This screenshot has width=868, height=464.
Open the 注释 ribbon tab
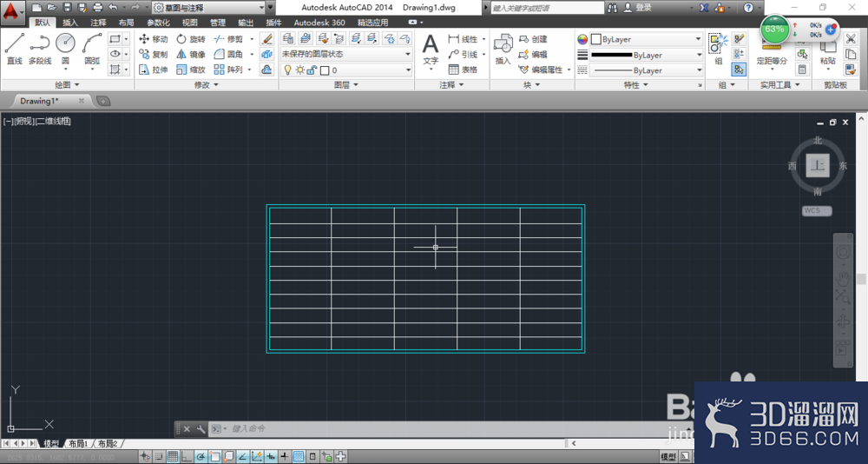(99, 23)
